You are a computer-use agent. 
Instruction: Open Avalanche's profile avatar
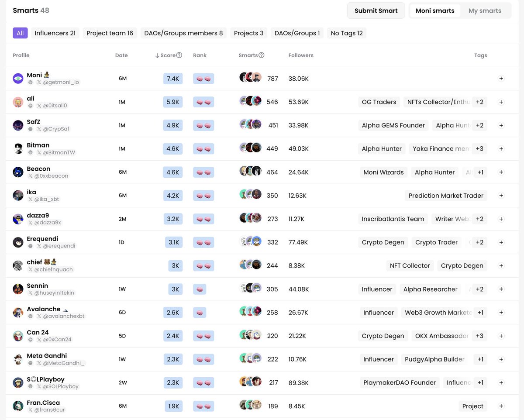point(18,313)
